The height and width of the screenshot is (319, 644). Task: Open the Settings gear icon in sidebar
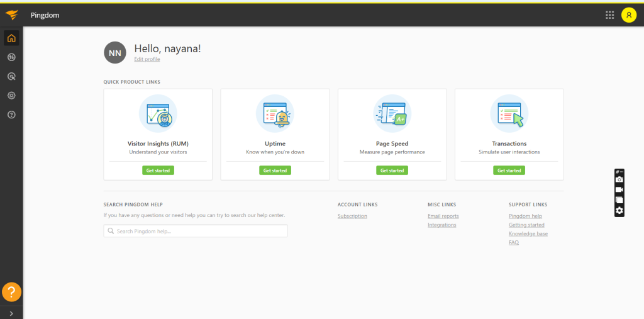[x=11, y=96]
